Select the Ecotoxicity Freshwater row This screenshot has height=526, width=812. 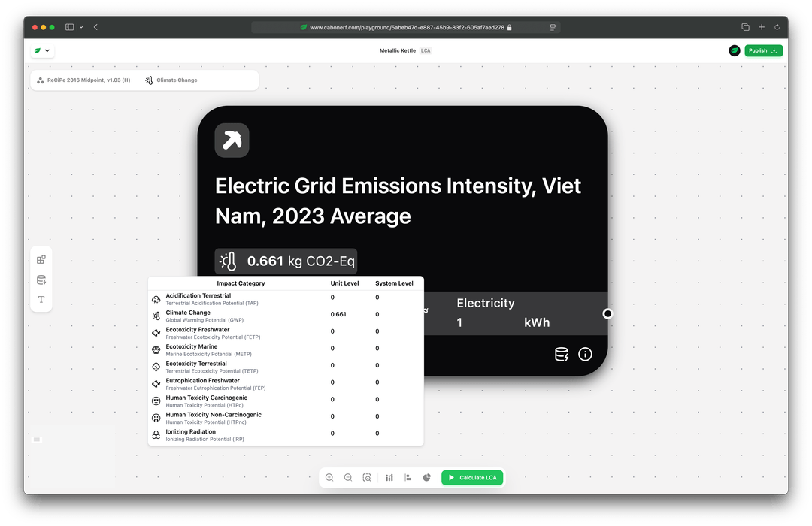coord(286,333)
